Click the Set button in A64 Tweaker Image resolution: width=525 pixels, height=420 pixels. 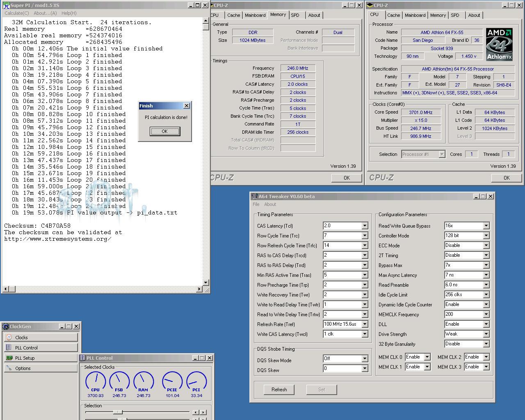coord(322,390)
